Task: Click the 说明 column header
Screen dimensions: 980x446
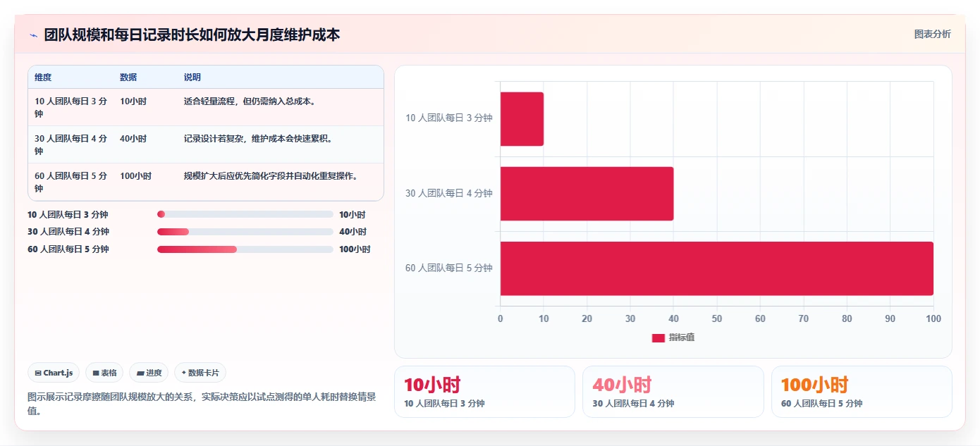Action: click(x=192, y=78)
